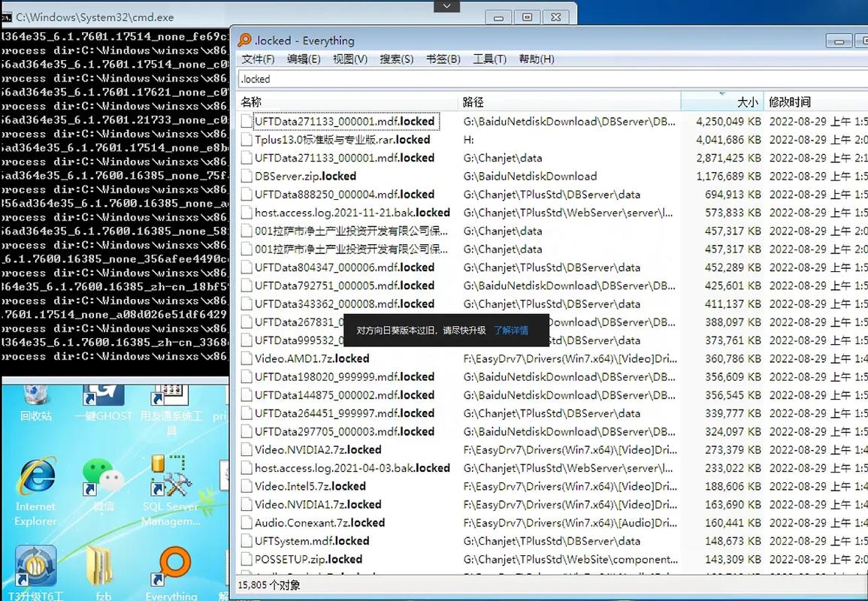
Task: Sort results by 路径 column header
Action: click(569, 102)
